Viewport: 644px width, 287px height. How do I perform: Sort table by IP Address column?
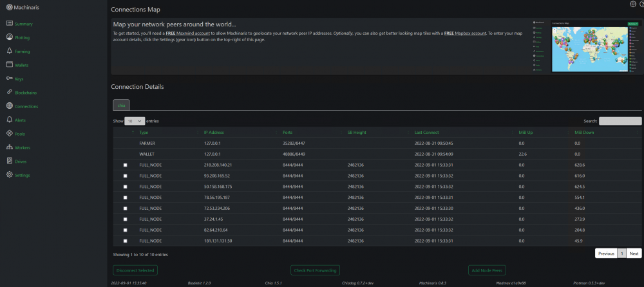pyautogui.click(x=214, y=132)
